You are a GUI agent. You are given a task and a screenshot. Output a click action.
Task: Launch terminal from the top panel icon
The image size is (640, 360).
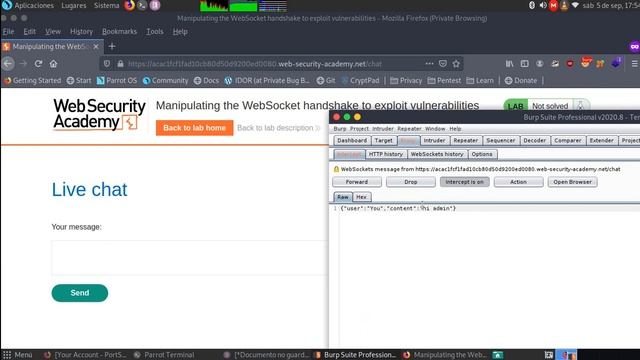(142, 5)
